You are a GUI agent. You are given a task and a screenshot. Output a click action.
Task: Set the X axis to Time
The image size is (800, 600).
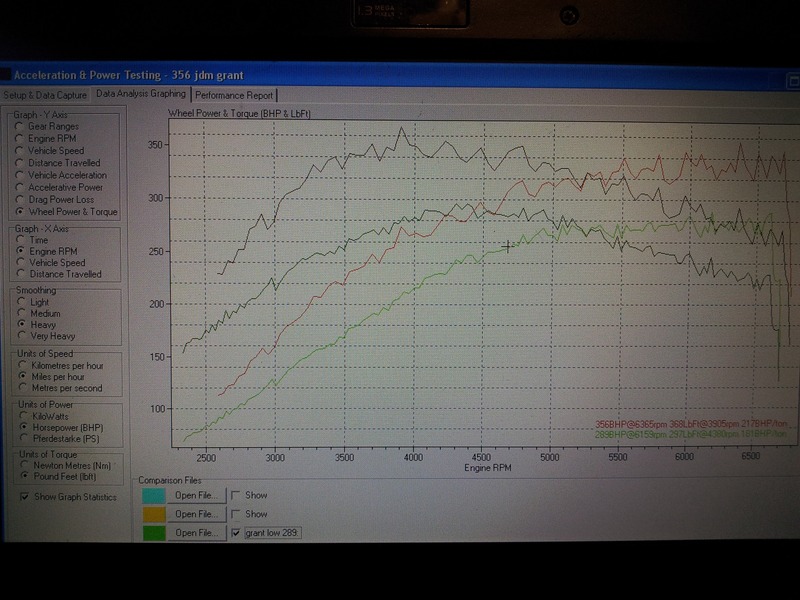[x=20, y=240]
